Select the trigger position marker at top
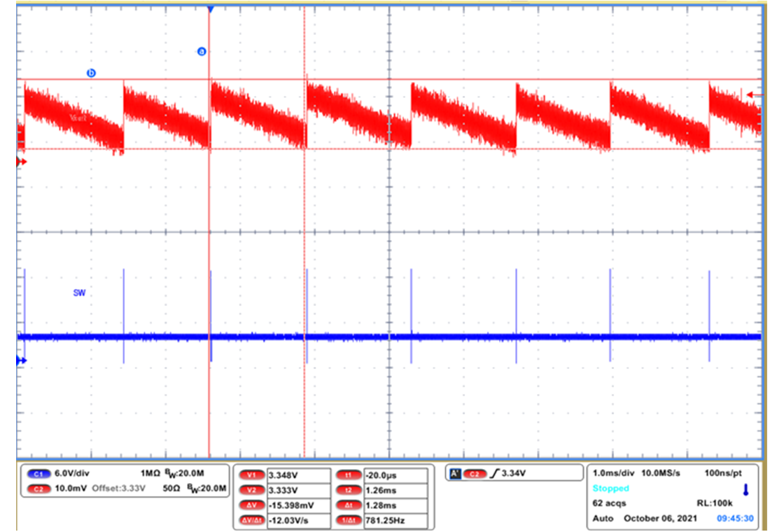784x532 pixels. 210,9
